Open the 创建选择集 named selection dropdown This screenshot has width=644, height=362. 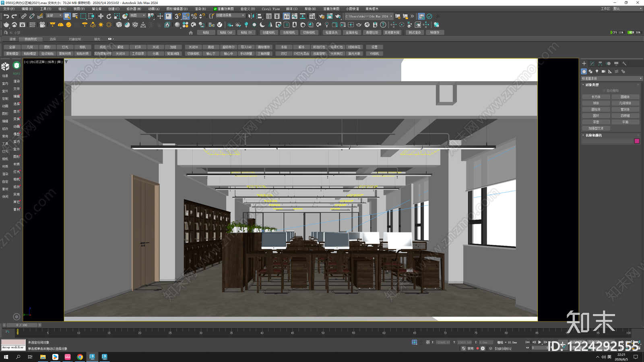click(230, 16)
